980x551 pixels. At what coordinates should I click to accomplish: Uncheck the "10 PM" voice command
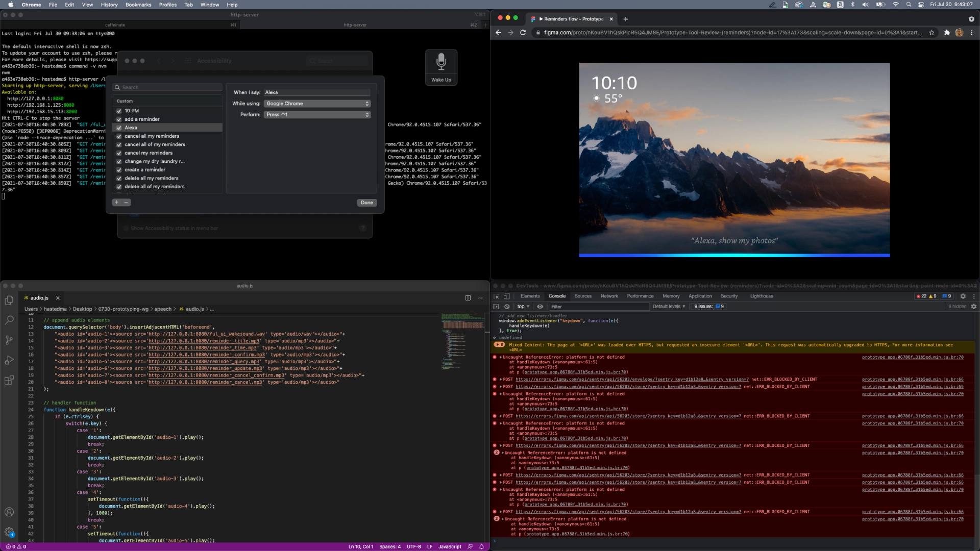click(119, 111)
